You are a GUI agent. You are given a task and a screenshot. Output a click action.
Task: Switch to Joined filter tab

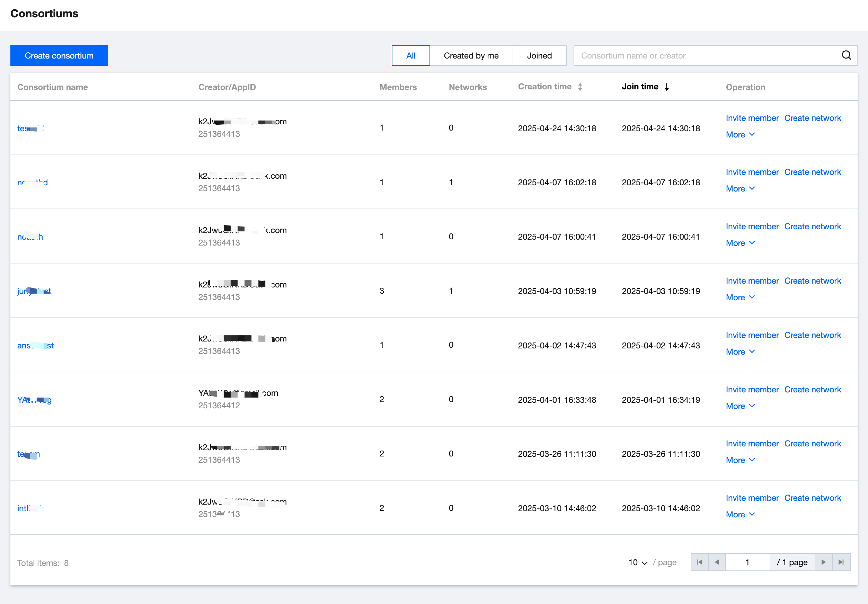coord(539,55)
